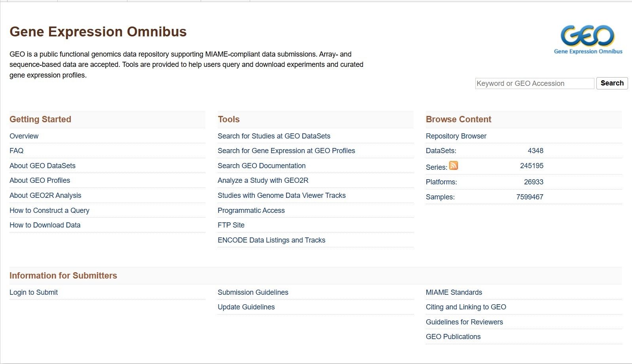Open Analyze a Study with GEO2R
This screenshot has width=632, height=364.
coord(263,180)
